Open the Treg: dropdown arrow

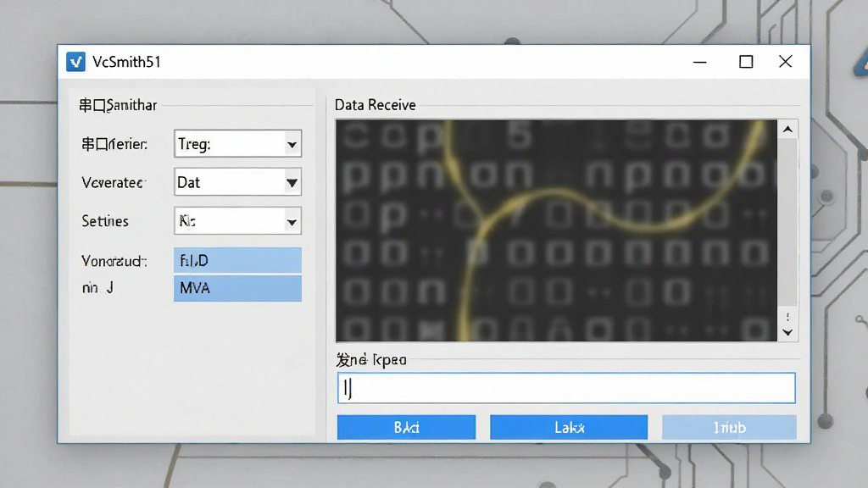pyautogui.click(x=292, y=144)
